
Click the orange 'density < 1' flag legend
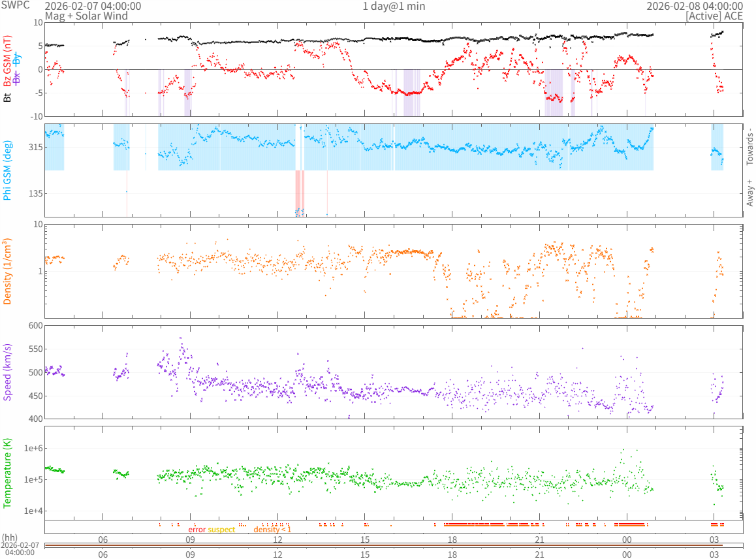click(x=272, y=530)
